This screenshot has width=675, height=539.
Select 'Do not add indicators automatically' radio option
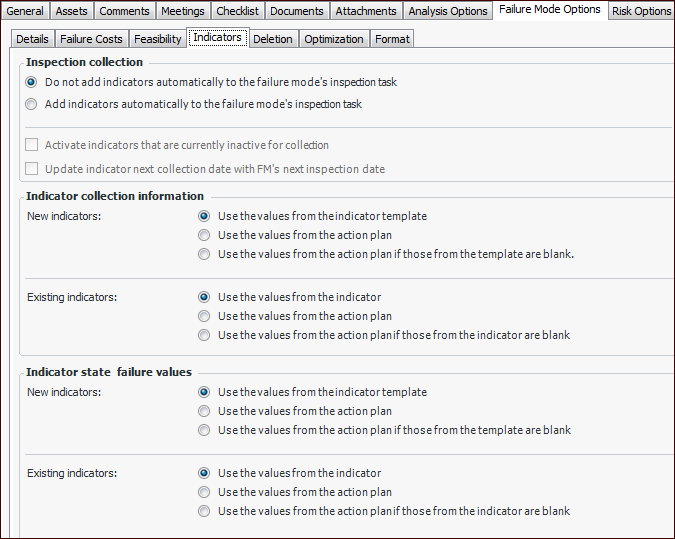point(32,82)
